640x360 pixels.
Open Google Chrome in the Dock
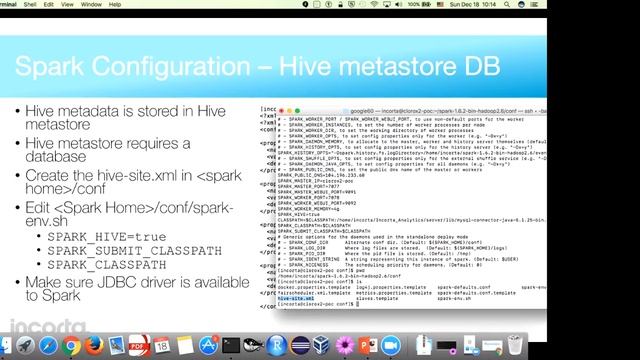coord(71,346)
